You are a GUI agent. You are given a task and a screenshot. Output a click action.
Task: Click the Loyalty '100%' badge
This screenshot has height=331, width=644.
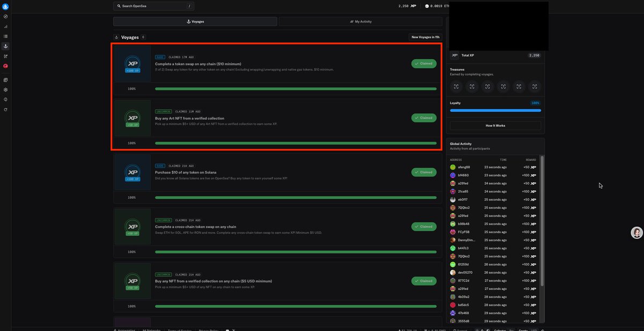coord(535,103)
